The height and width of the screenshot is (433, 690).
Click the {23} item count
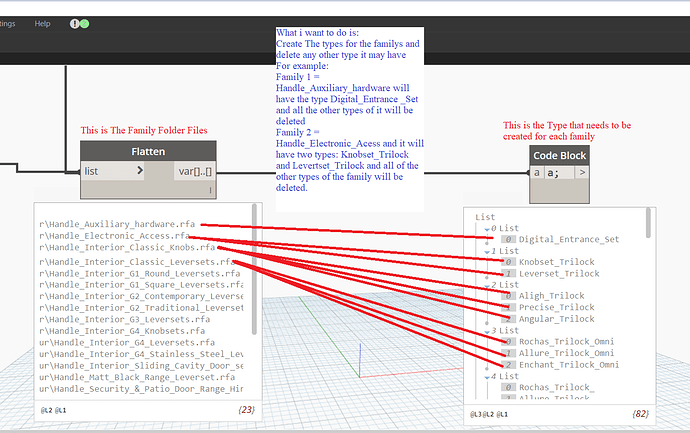click(246, 410)
